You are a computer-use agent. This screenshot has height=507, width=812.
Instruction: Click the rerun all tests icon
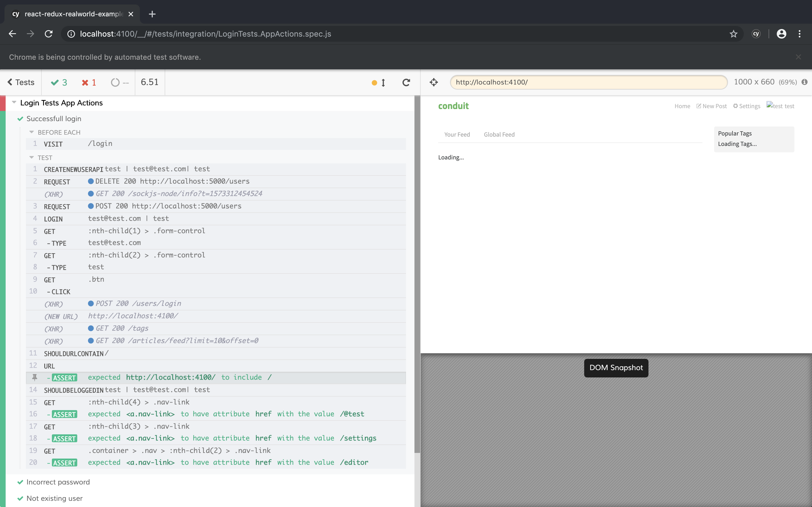pos(406,83)
